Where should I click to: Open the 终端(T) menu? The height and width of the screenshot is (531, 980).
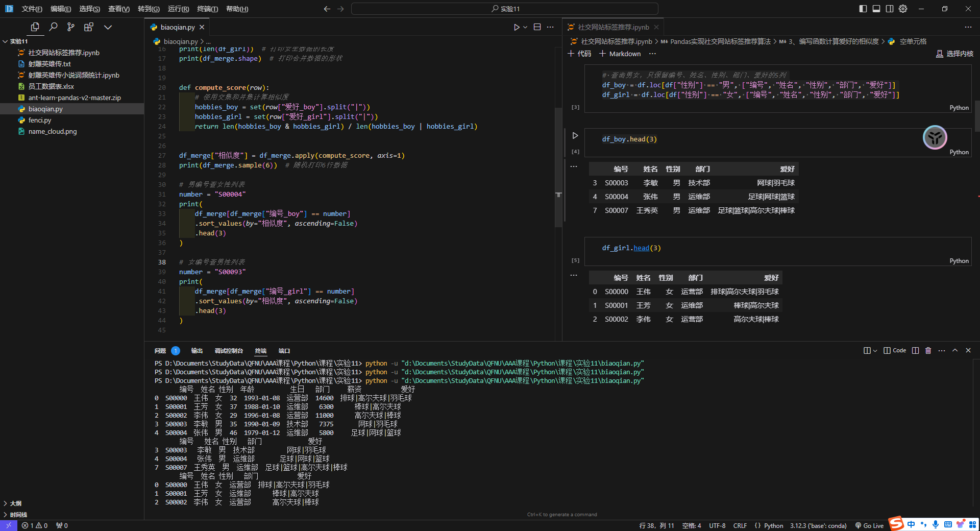point(207,9)
